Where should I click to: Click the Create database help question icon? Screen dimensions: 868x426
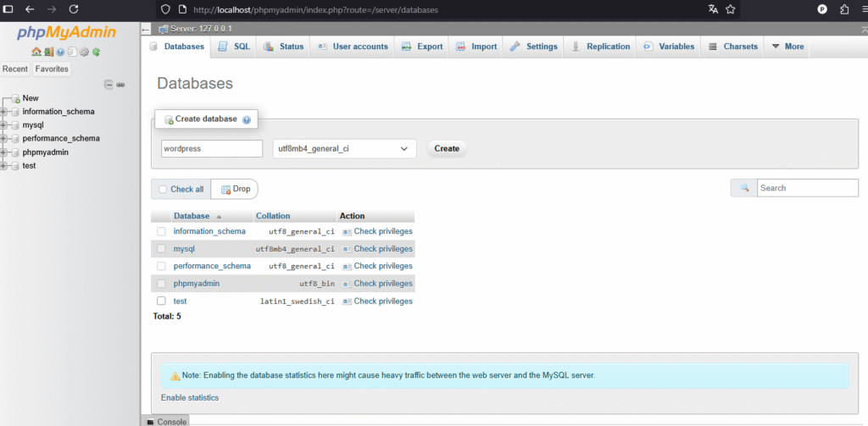(247, 119)
